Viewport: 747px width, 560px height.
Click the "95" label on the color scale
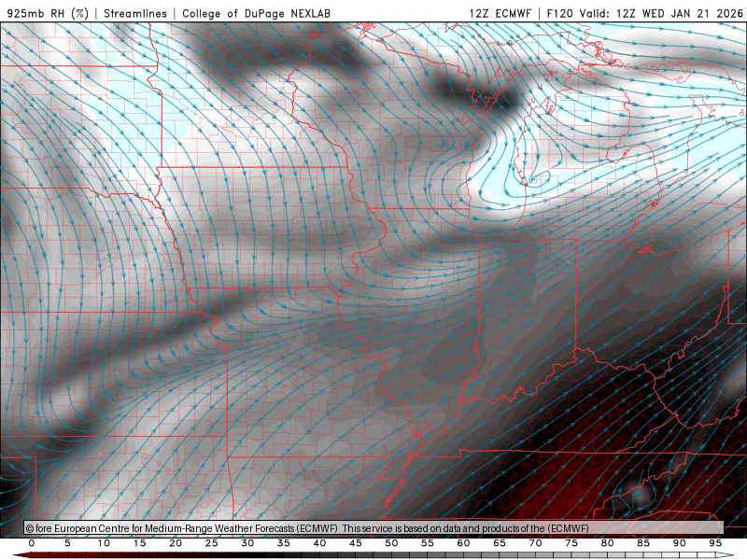715,543
